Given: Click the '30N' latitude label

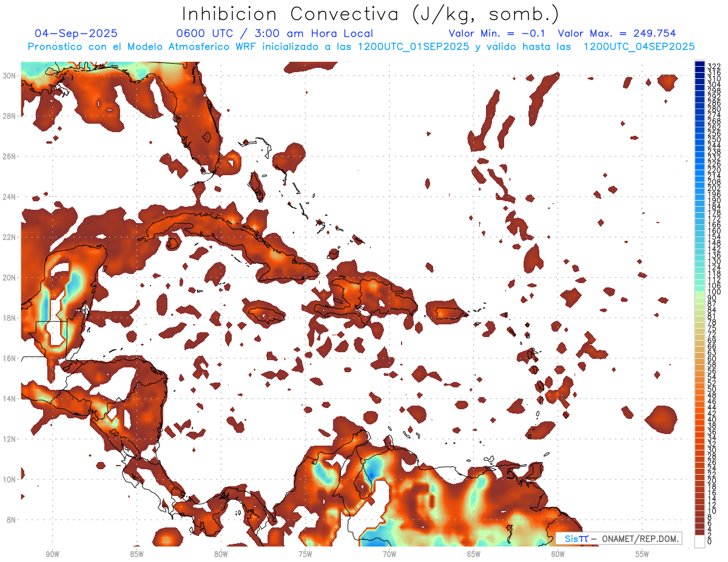Looking at the screenshot, I should pos(10,76).
